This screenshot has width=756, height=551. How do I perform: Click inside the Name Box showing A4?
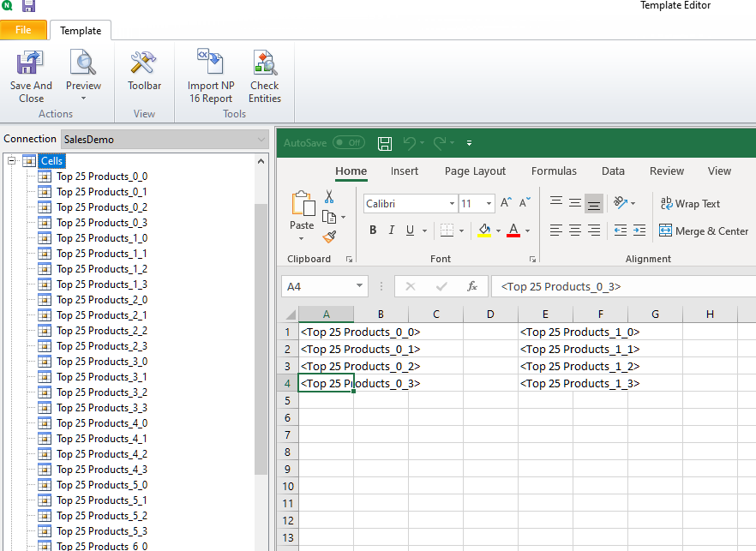(317, 287)
